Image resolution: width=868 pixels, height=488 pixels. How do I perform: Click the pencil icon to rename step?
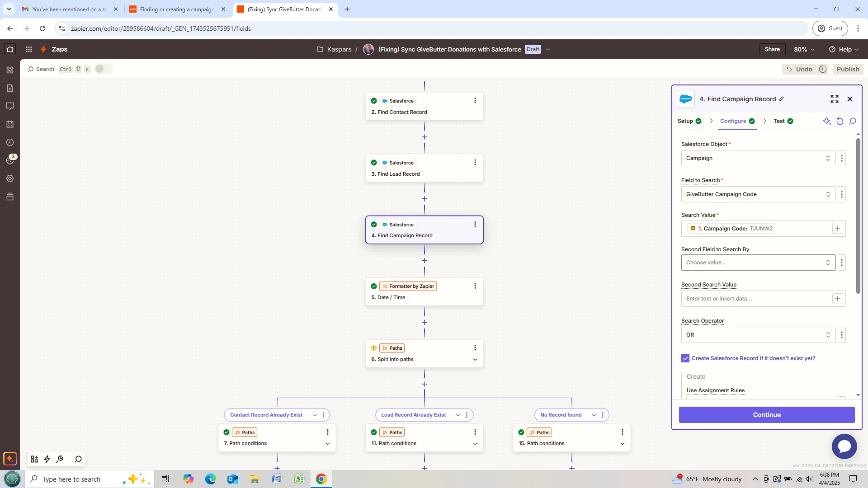tap(781, 99)
